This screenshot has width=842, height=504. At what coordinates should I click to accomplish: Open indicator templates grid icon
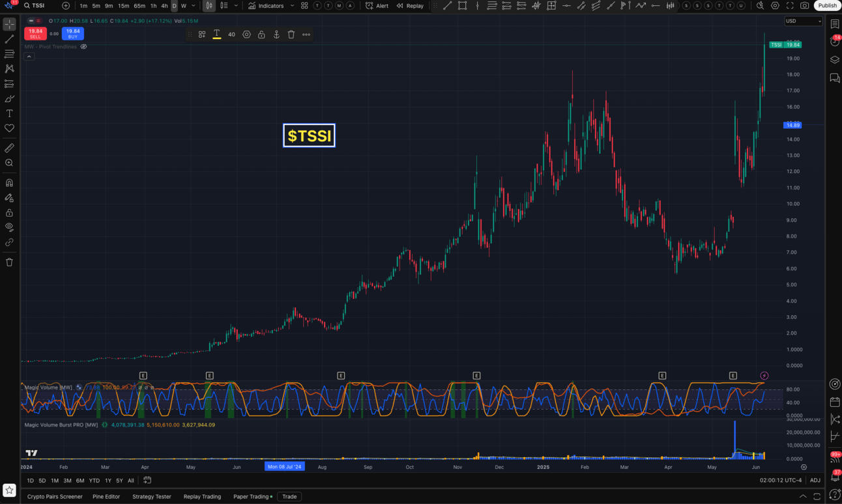pos(304,6)
